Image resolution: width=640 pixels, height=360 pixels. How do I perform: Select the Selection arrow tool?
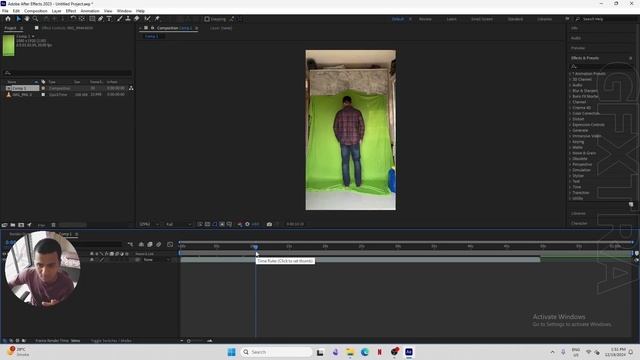point(18,19)
